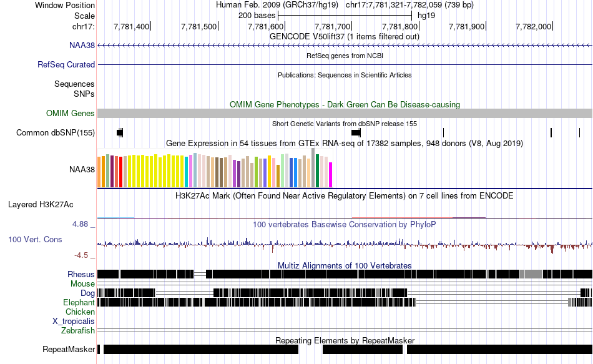593x364 pixels.
Task: Click the OMIM Genes track label
Action: pos(70,113)
